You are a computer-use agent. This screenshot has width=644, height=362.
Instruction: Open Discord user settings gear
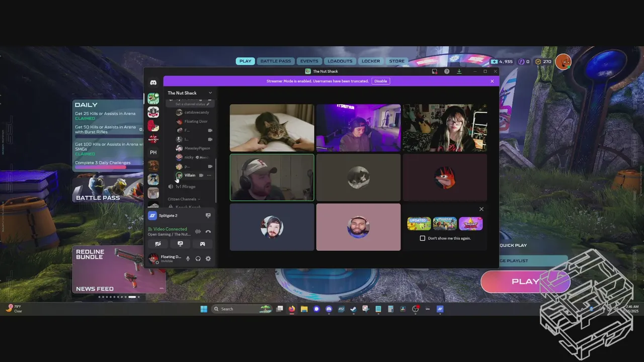pos(208,259)
